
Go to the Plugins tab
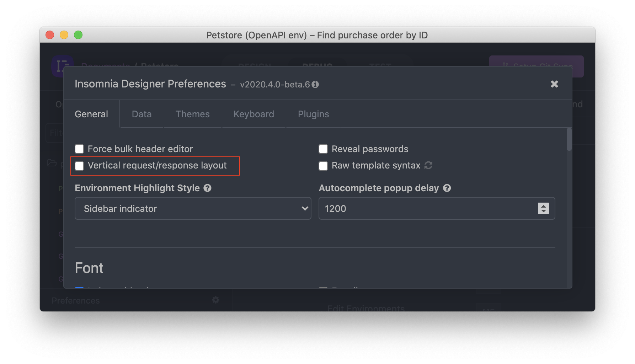pos(313,114)
